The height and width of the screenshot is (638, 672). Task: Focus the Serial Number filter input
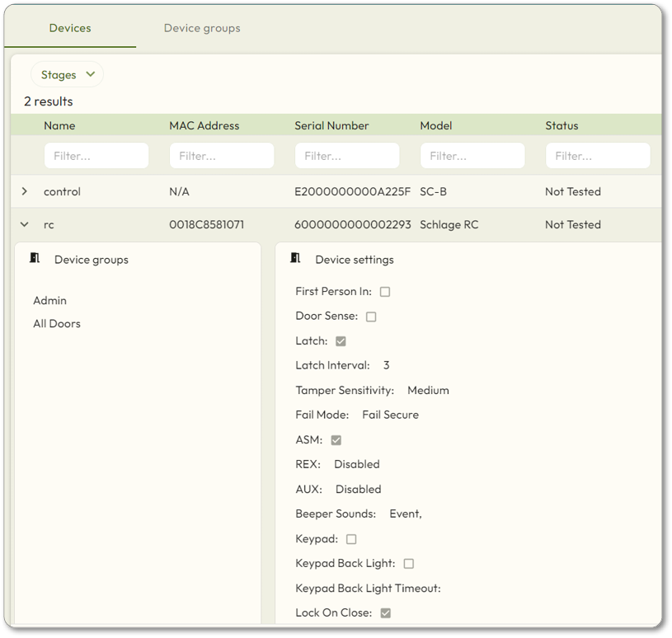tap(347, 156)
